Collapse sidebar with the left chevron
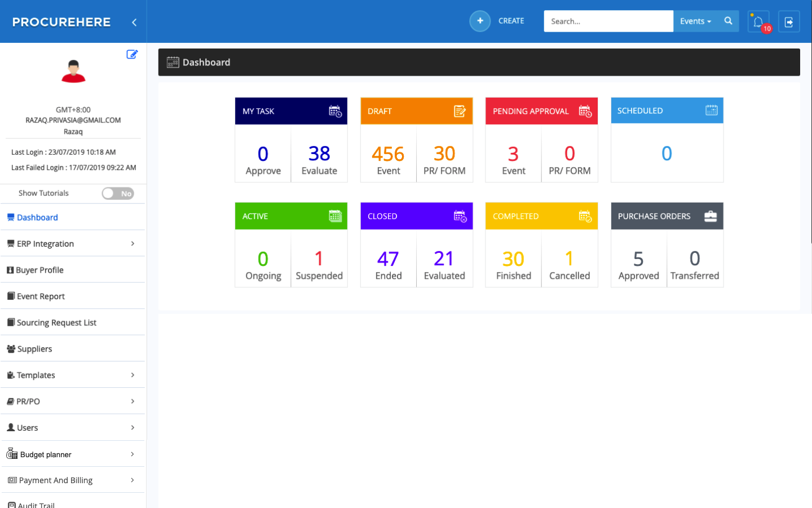This screenshot has height=508, width=812. (x=134, y=22)
